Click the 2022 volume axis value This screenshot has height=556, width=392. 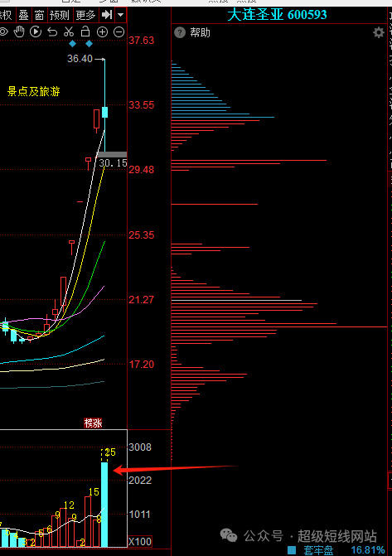140,480
